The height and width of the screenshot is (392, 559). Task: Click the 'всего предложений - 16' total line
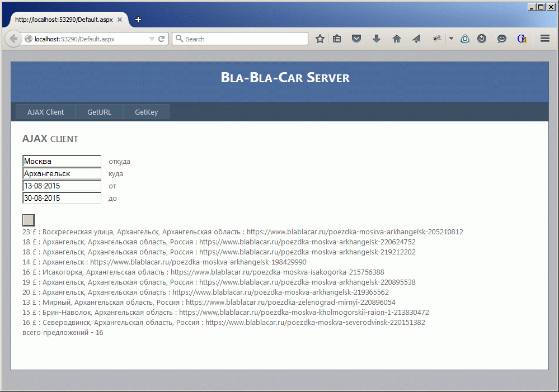click(x=63, y=333)
